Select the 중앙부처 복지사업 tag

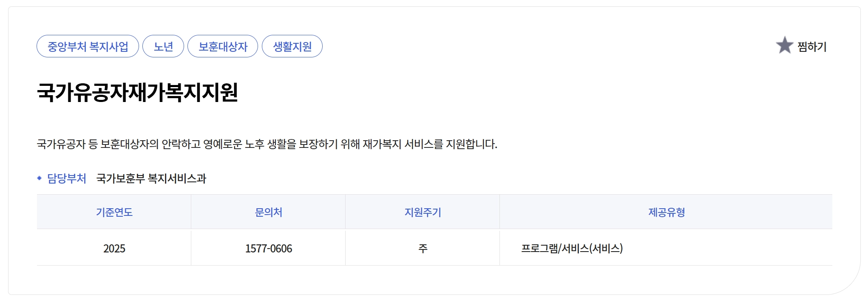(x=88, y=46)
